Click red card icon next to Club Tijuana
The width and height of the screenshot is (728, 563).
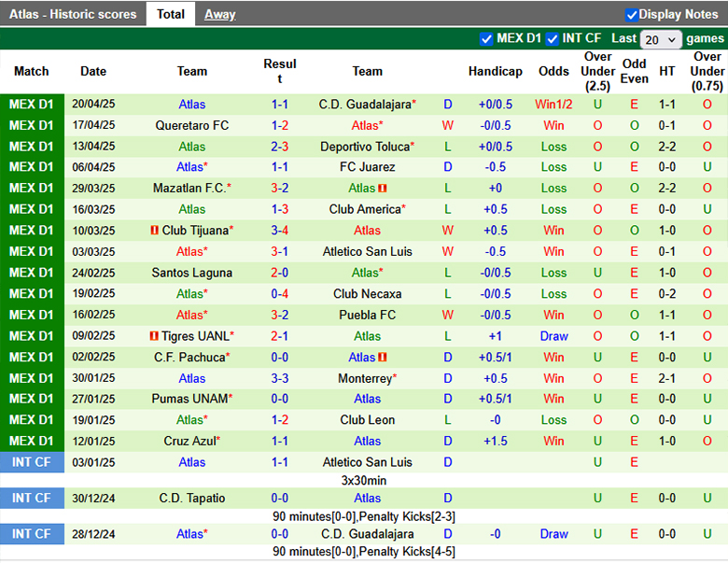pyautogui.click(x=155, y=230)
